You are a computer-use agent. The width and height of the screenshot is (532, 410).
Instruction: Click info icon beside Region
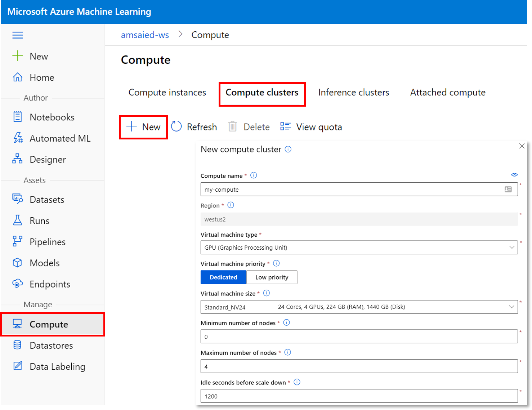[231, 205]
